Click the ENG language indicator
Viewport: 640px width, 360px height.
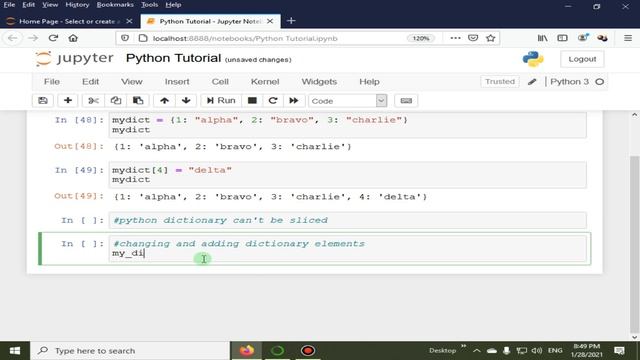[555, 351]
